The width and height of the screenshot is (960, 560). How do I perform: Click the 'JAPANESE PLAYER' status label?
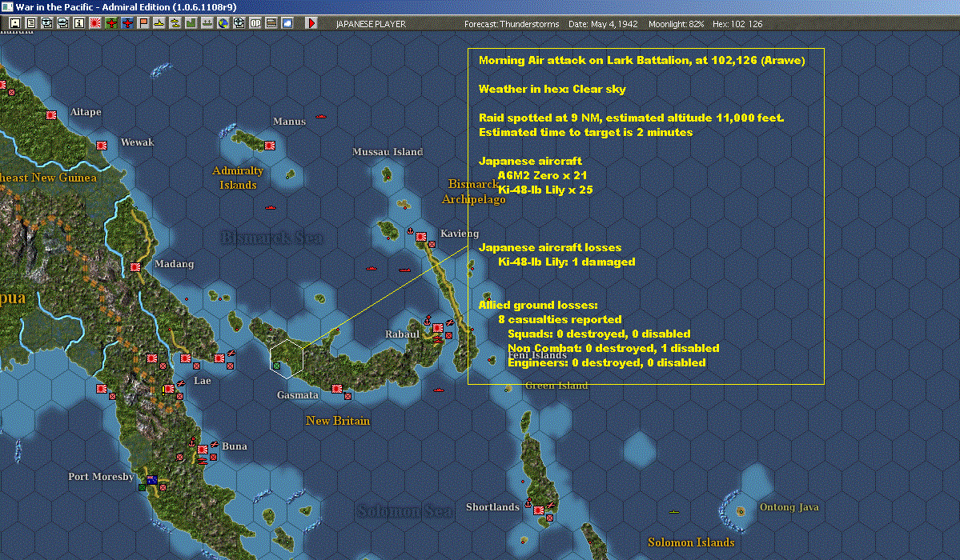coord(371,24)
